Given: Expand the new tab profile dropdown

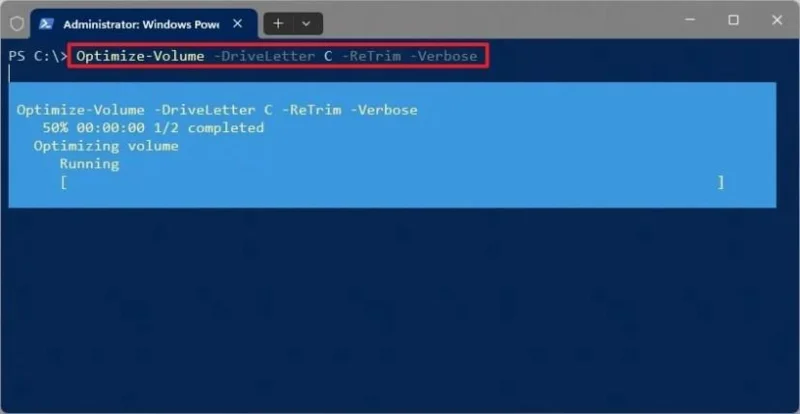Looking at the screenshot, I should [x=307, y=23].
